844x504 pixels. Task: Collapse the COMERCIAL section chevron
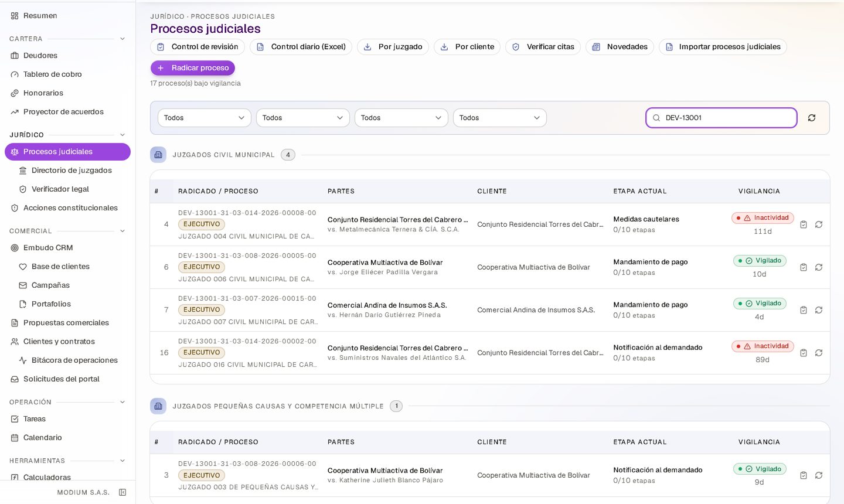122,231
